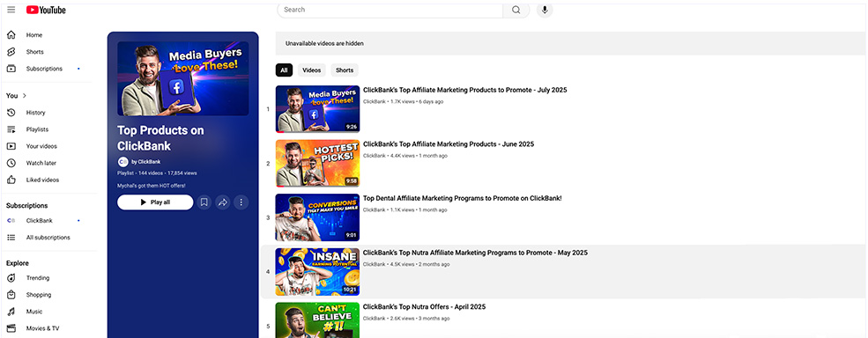Click 'Playlist • 144 videos • 17,854 views' text
Screen dimensions: 868x338
click(157, 173)
